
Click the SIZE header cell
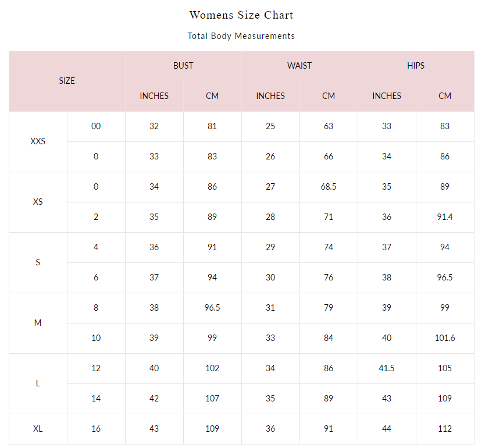click(x=67, y=81)
